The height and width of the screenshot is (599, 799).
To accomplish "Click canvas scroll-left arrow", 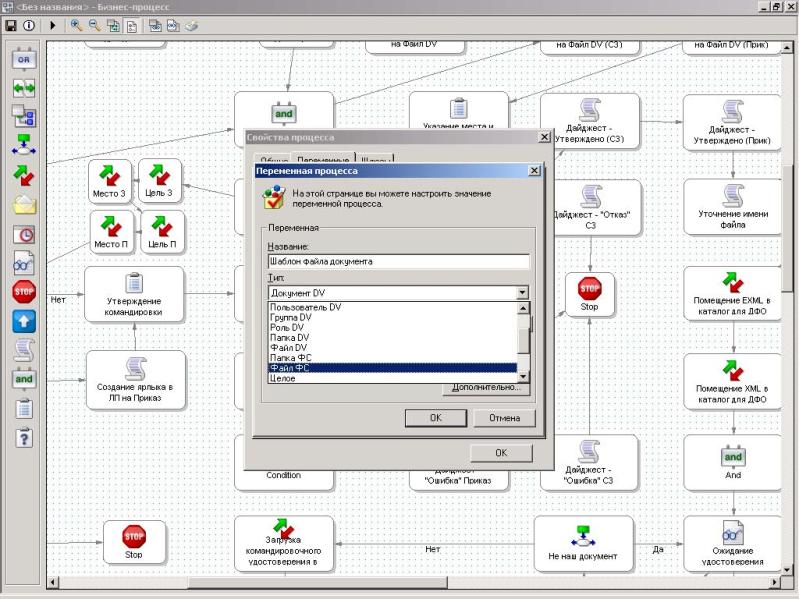I will coord(52,582).
